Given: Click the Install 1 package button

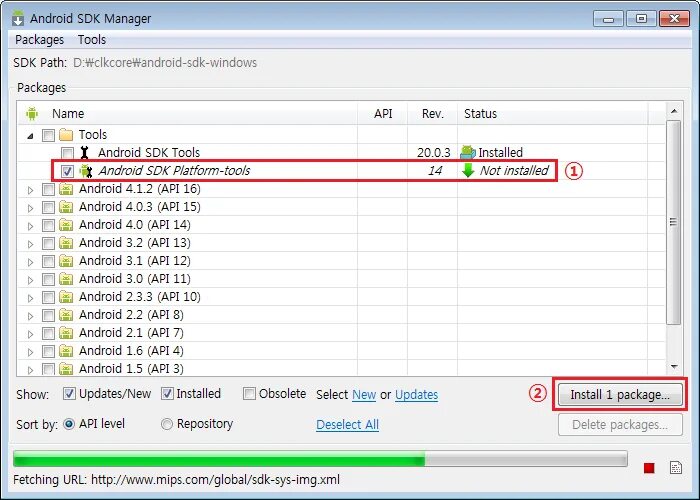Looking at the screenshot, I should [x=620, y=395].
